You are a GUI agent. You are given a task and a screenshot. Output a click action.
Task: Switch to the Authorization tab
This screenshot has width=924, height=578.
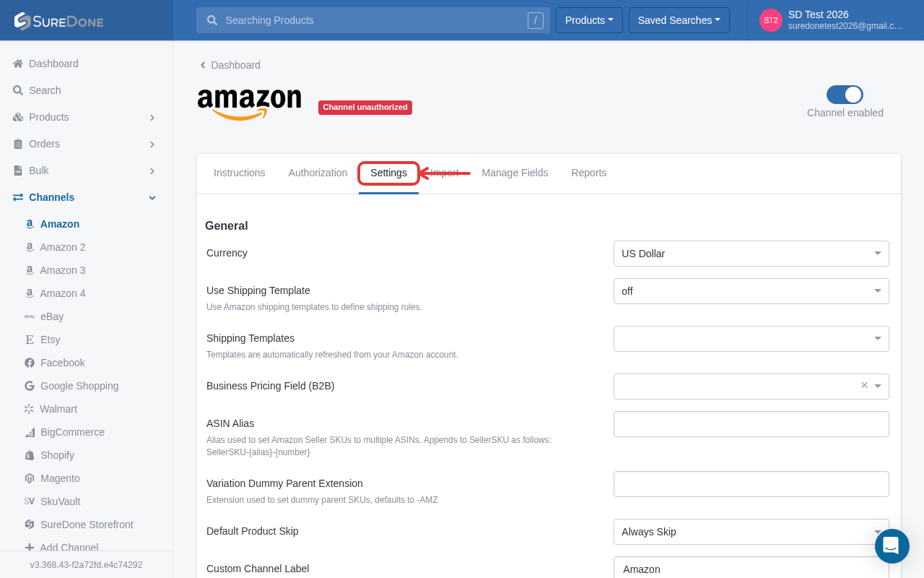(x=318, y=173)
